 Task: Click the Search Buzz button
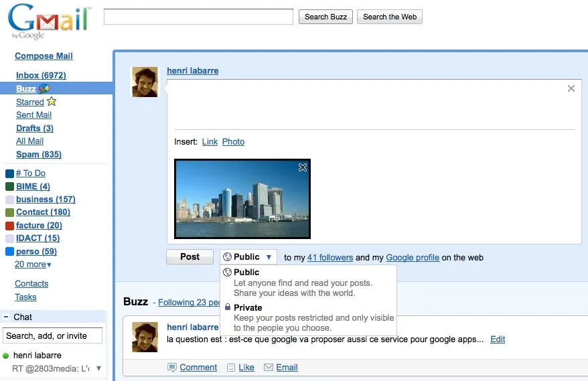pyautogui.click(x=325, y=17)
